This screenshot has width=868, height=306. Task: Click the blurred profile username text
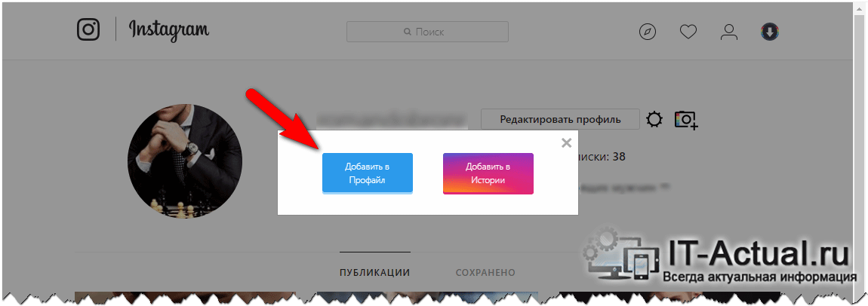tap(391, 119)
